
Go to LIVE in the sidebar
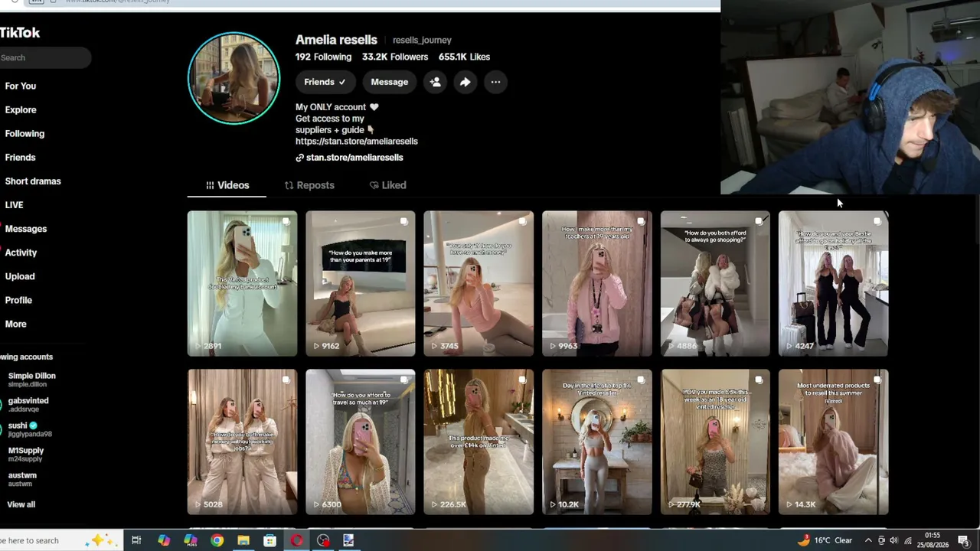tap(14, 205)
